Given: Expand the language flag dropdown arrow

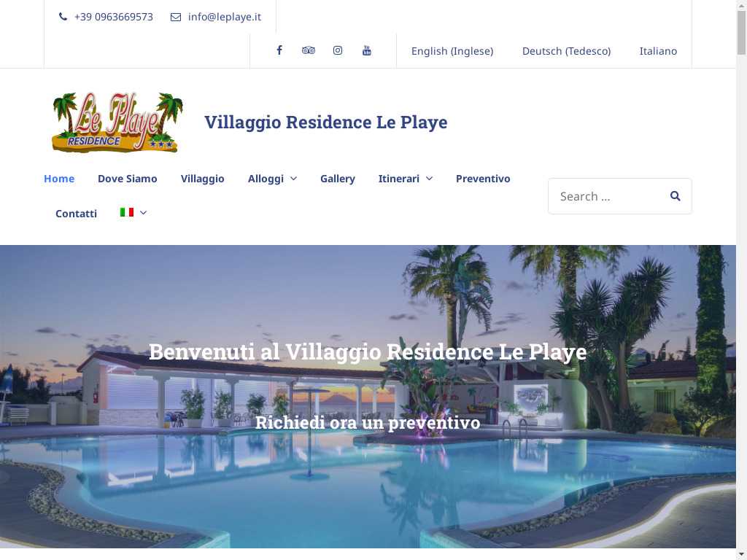Looking at the screenshot, I should [x=143, y=213].
